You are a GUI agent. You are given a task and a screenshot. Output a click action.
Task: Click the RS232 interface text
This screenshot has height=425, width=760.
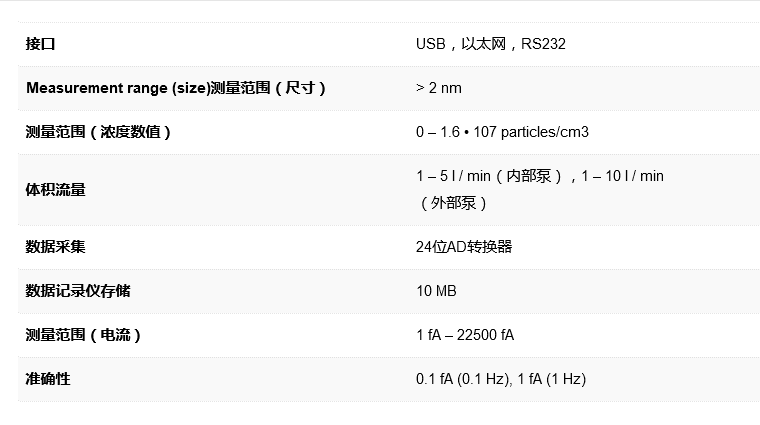(543, 44)
